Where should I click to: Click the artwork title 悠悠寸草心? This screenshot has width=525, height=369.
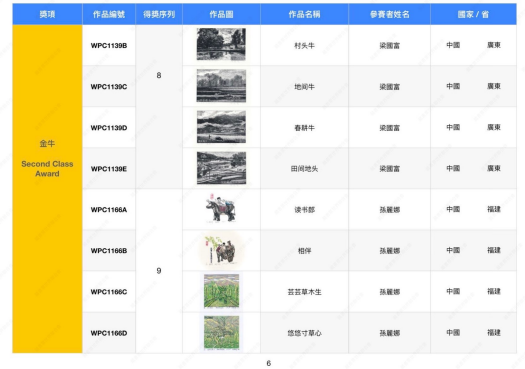click(x=304, y=333)
